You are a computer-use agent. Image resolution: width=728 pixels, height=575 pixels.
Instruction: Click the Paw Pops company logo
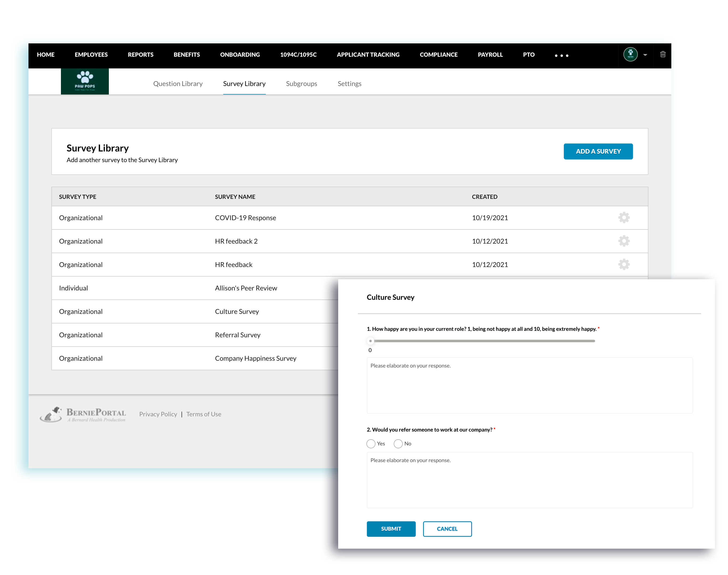coord(85,81)
